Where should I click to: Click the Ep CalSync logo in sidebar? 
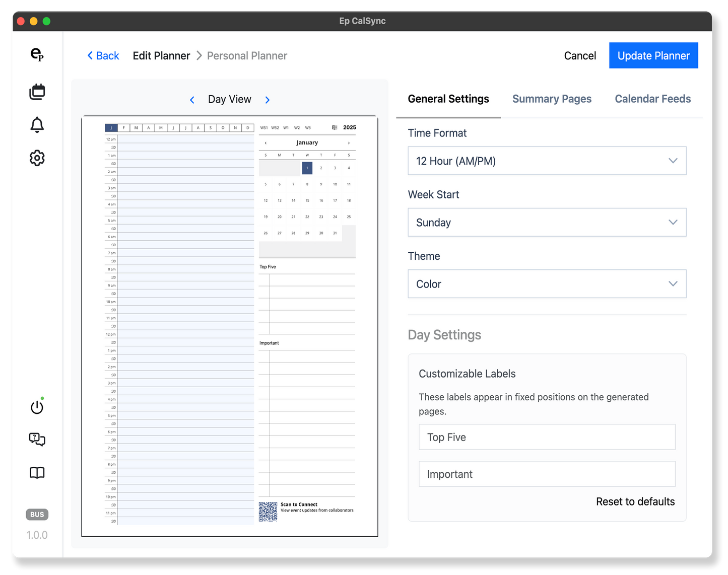click(37, 55)
